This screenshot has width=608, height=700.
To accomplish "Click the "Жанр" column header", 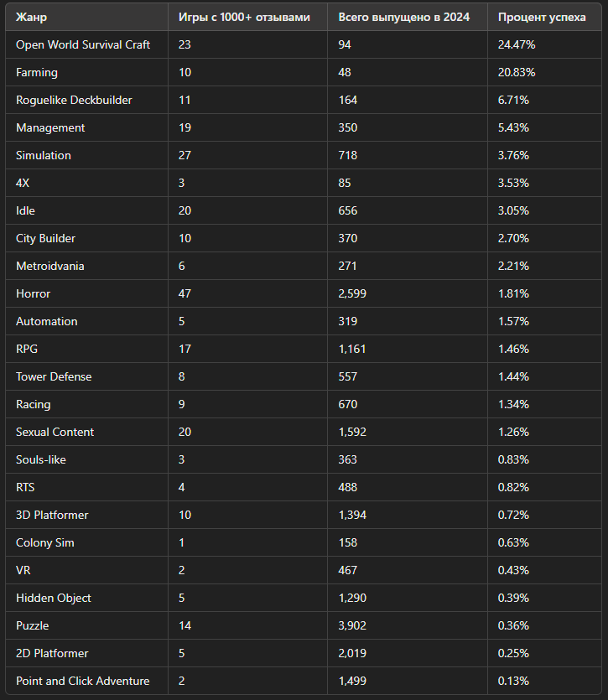I will click(30, 17).
